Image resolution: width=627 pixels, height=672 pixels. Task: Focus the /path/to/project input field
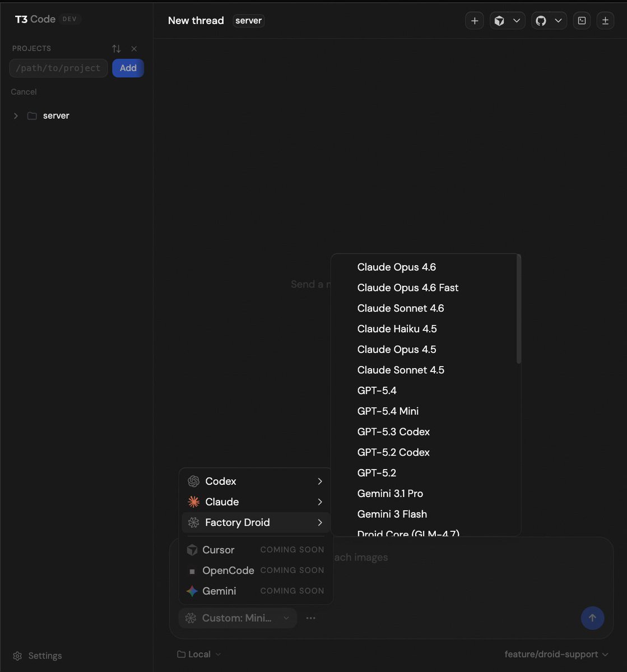[58, 68]
